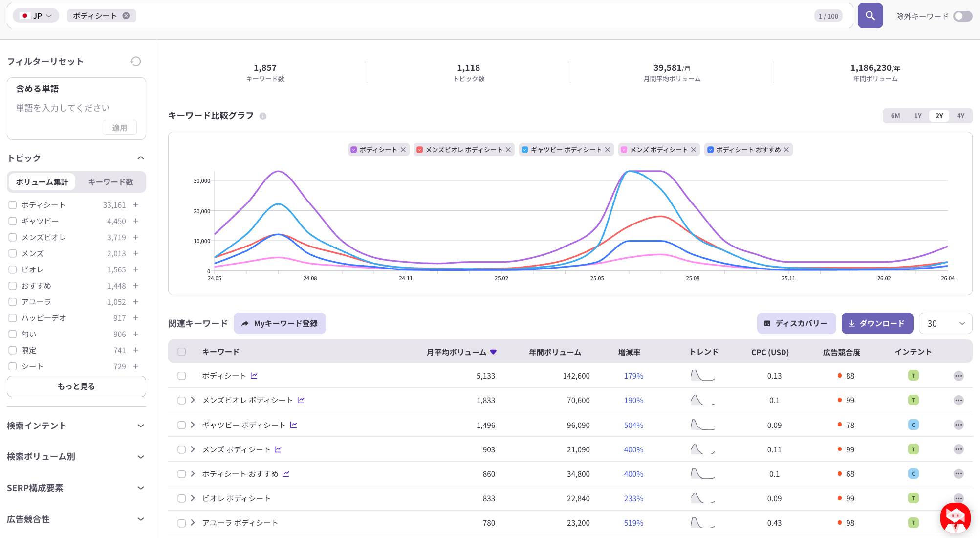Click the purple search magnifier button

870,16
